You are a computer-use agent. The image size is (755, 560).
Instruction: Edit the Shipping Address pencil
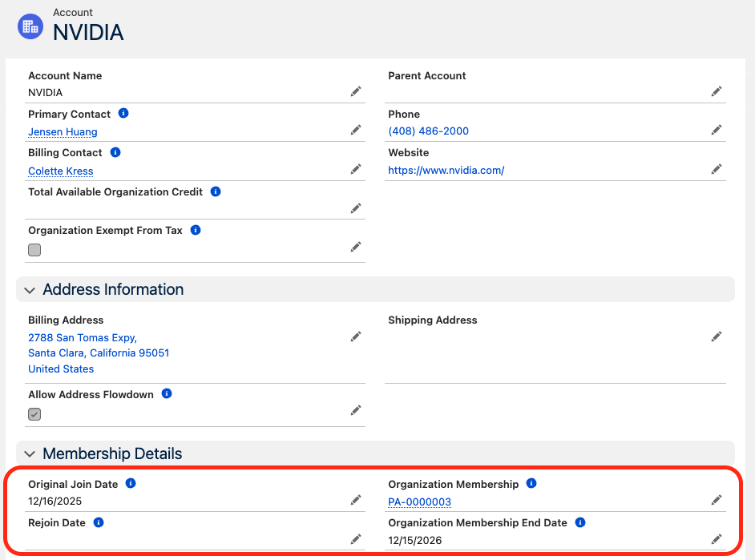(717, 336)
